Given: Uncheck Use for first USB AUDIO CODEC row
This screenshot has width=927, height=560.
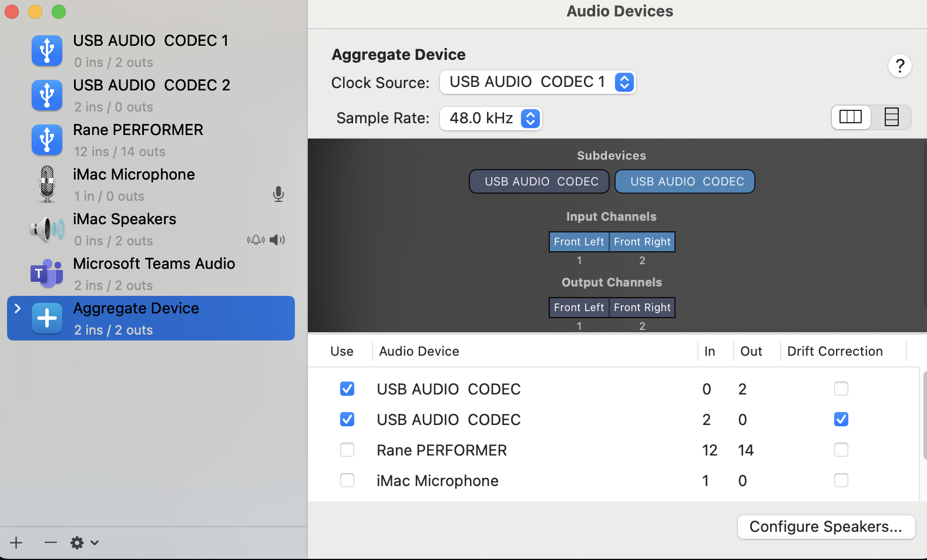Looking at the screenshot, I should [347, 389].
